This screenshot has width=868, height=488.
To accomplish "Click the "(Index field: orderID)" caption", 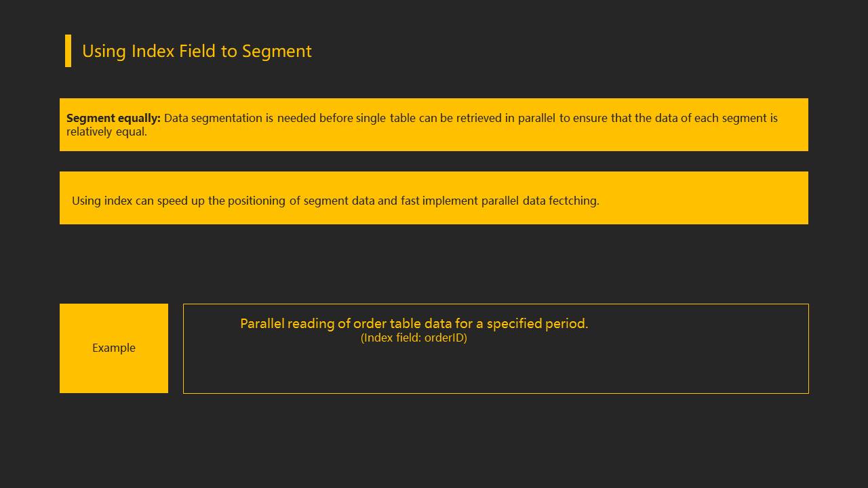I will pos(414,338).
